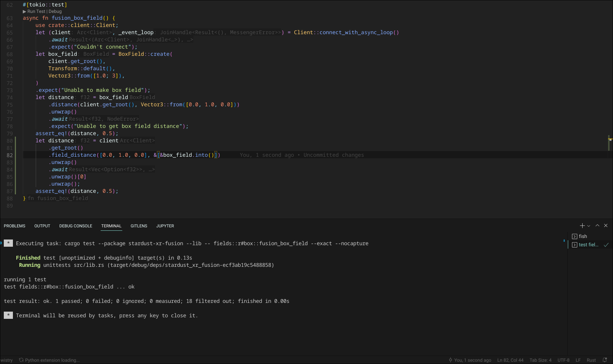
Task: Click the git blame commit icon in status bar
Action: tap(450, 360)
